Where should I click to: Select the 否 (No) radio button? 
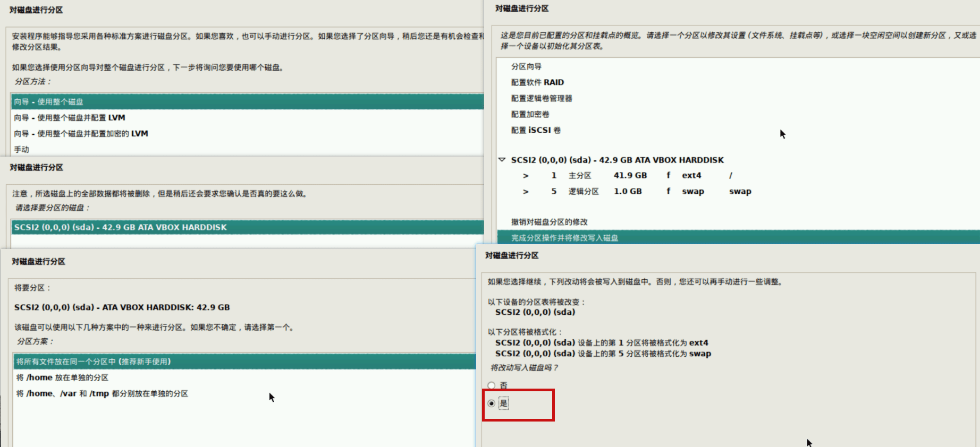[492, 385]
